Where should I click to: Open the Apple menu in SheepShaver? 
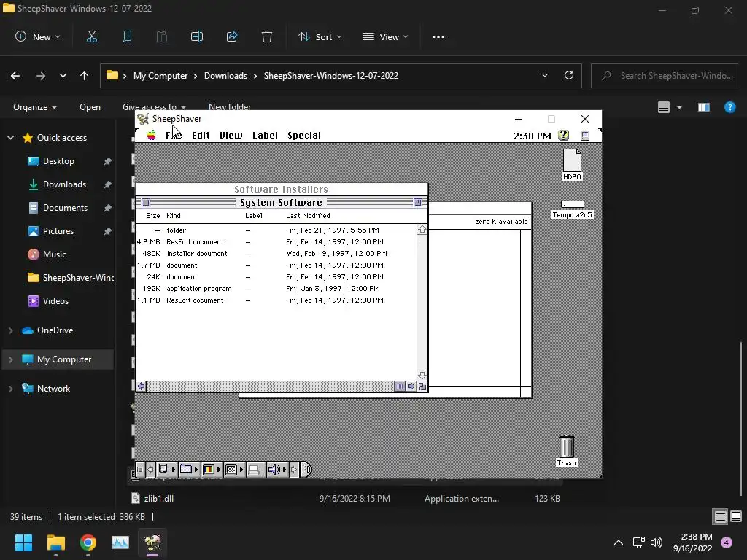pos(152,135)
